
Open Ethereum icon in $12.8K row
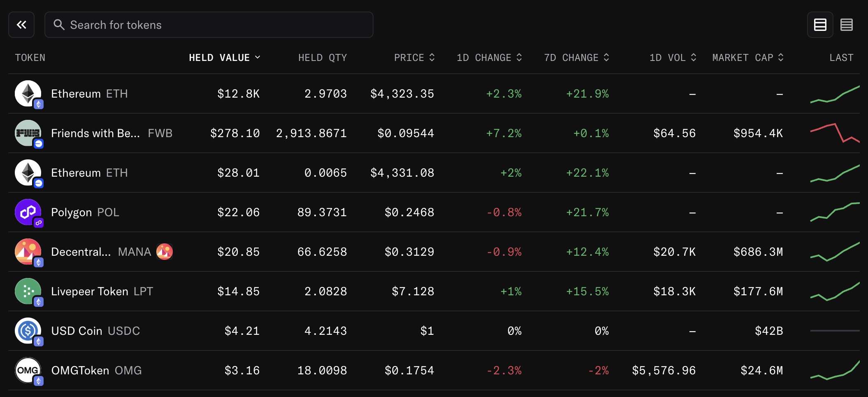click(x=28, y=93)
